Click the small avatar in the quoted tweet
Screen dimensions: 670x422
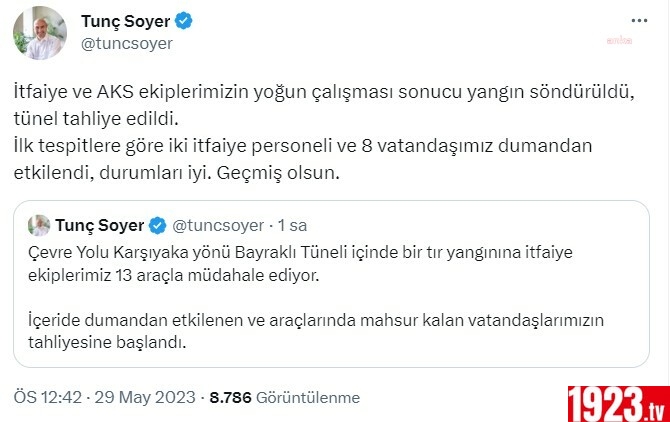(x=39, y=226)
